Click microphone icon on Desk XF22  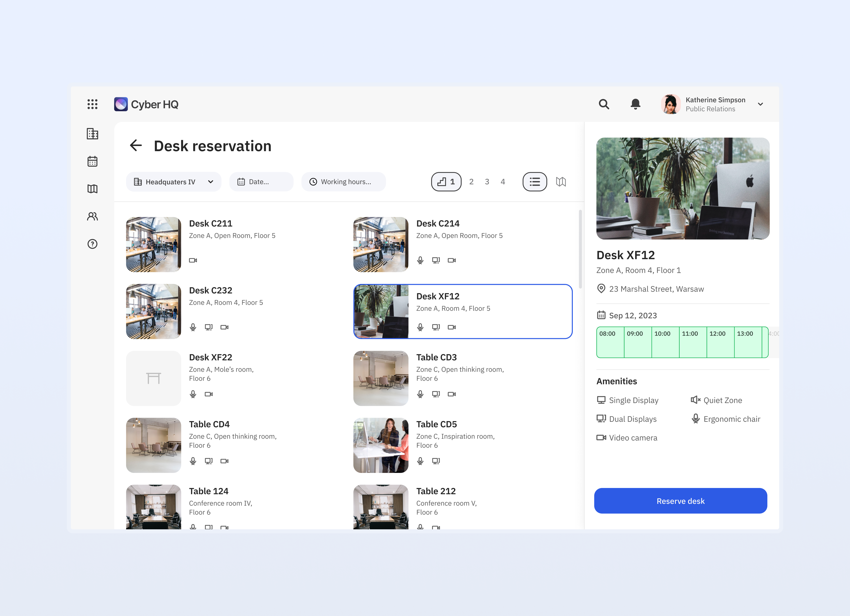[193, 394]
